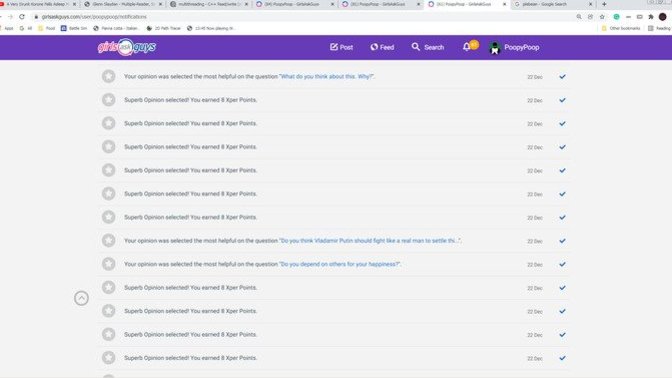Close the "plebeian - Google Search" tab
Screen dimensions: 672x378
click(591, 4)
